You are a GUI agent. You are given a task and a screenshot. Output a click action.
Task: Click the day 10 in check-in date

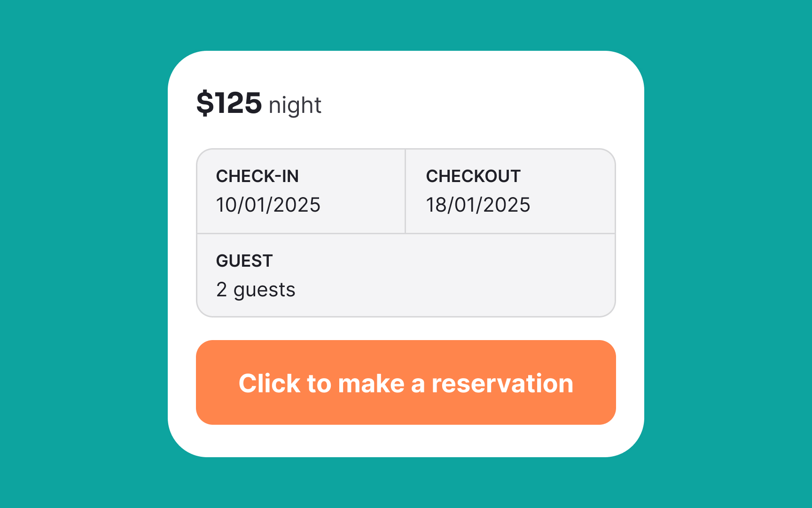[226, 205]
